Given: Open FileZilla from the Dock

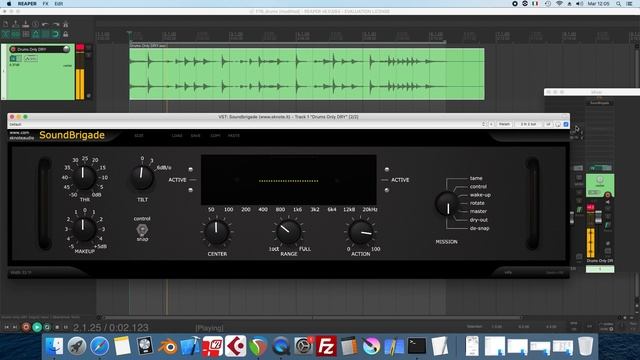Looking at the screenshot, I should coord(326,346).
